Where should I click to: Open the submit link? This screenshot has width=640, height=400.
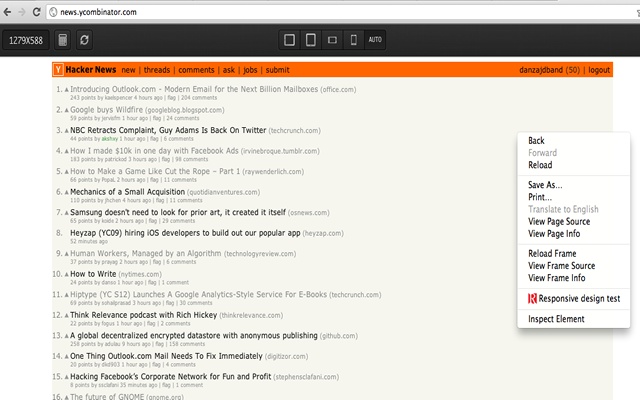(x=278, y=70)
